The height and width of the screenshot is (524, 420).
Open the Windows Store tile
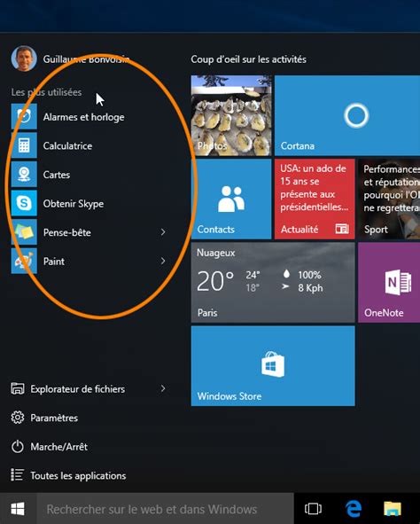(273, 366)
